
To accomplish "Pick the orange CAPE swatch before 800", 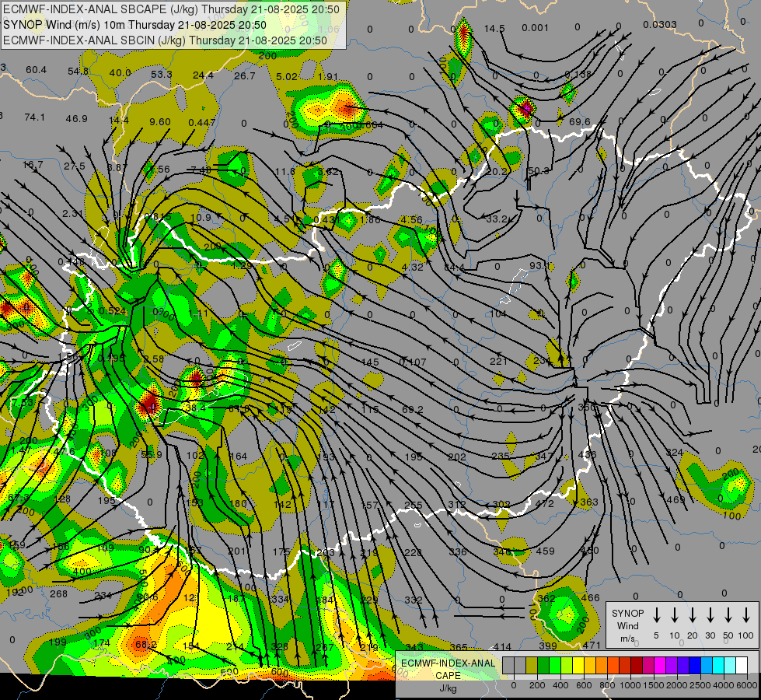I will [x=602, y=665].
